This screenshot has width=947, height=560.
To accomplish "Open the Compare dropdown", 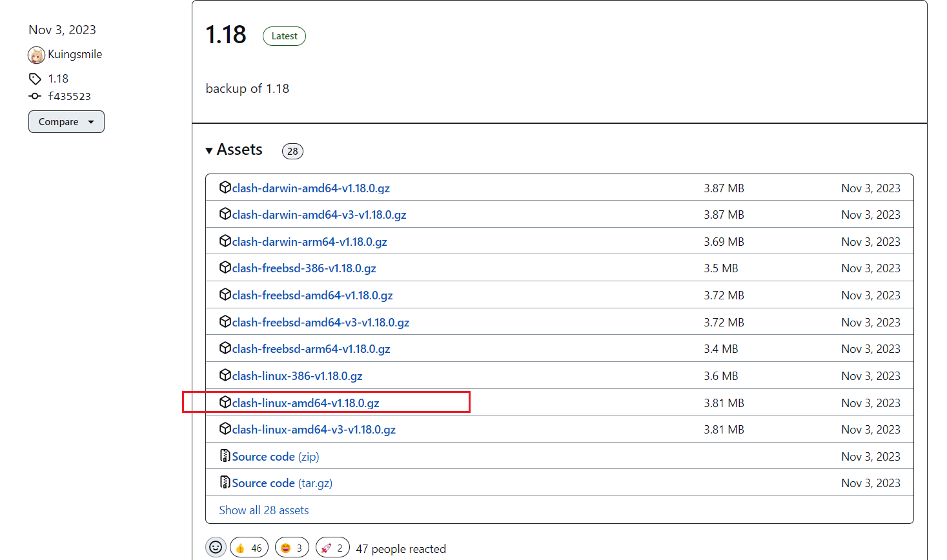I will pos(66,122).
